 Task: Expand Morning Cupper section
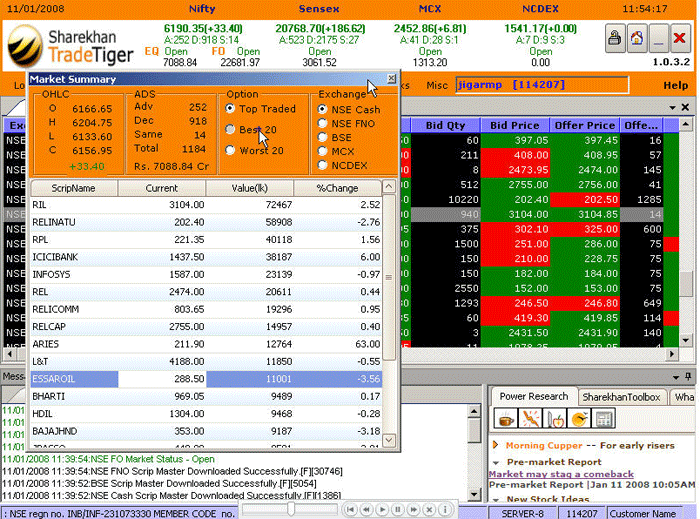495,445
